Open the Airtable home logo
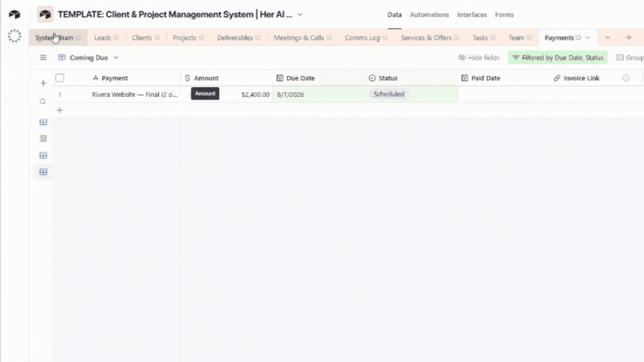 point(14,14)
